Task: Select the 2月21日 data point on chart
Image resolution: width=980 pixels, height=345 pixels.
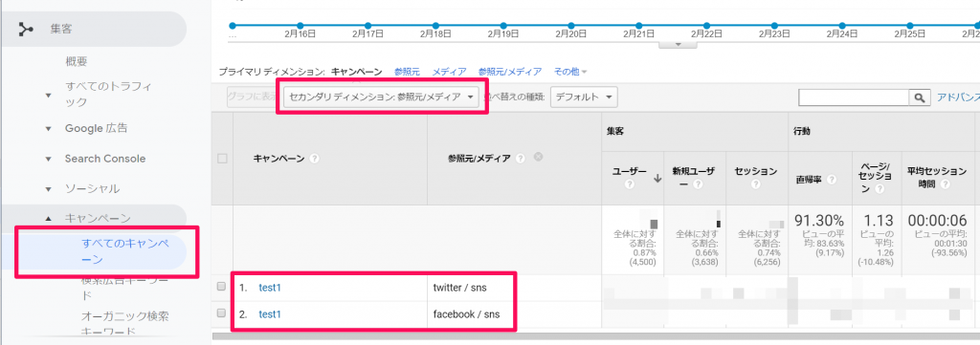Action: pos(638,26)
